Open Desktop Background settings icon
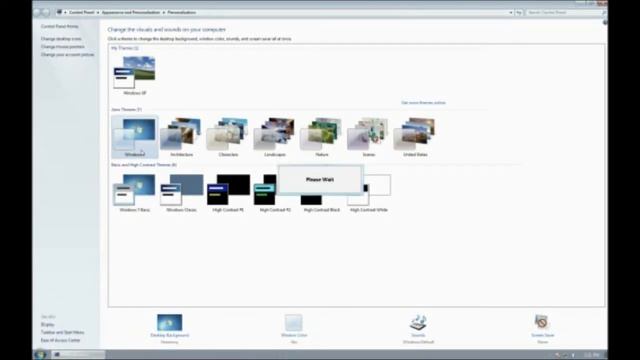The width and height of the screenshot is (640, 360). [x=169, y=322]
